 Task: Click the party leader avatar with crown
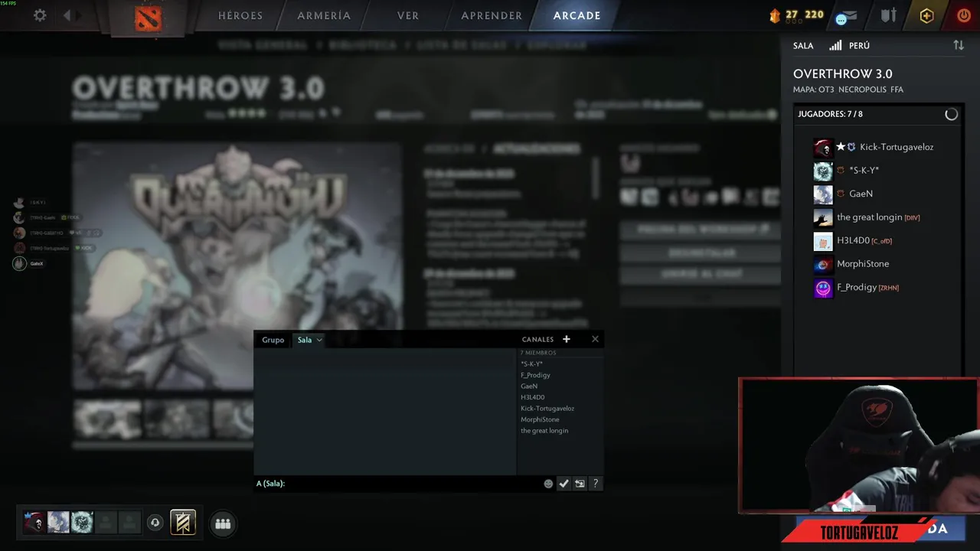point(34,523)
